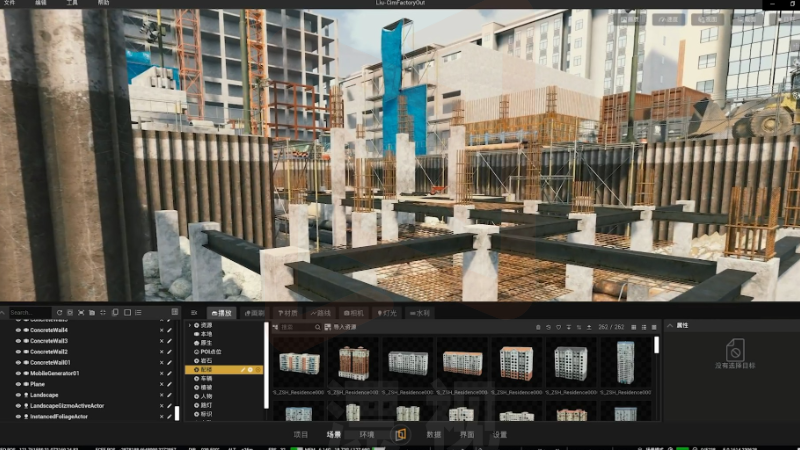Click the pencil edit icon for ConcreteWall4
Image resolution: width=800 pixels, height=450 pixels.
click(170, 330)
